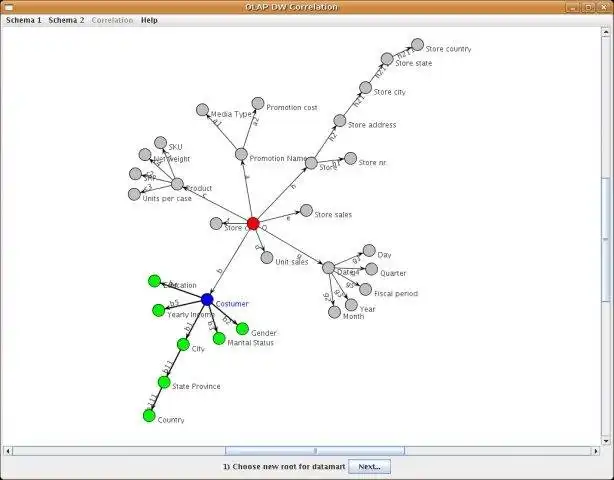Viewport: 614px width, 480px height.
Task: Maximize the OLAP DW Correlation window
Action: coord(588,7)
